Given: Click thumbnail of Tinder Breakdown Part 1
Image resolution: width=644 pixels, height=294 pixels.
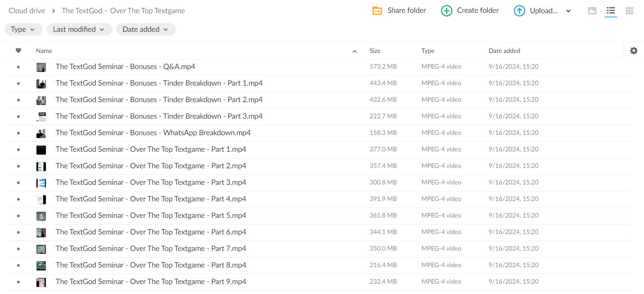Looking at the screenshot, I should (41, 84).
